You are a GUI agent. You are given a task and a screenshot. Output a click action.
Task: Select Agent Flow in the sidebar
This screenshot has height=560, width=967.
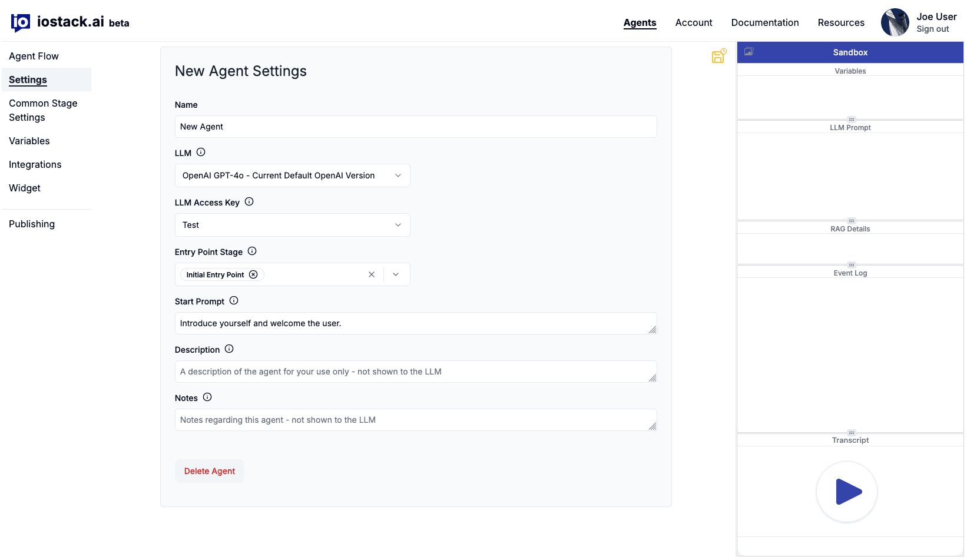pyautogui.click(x=47, y=56)
